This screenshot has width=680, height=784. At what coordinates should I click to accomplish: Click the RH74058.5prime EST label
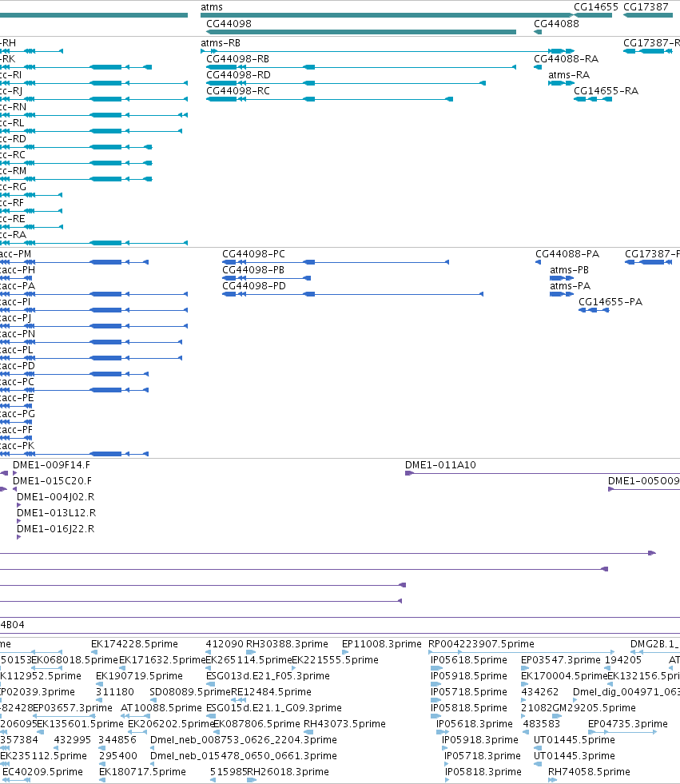589,772
